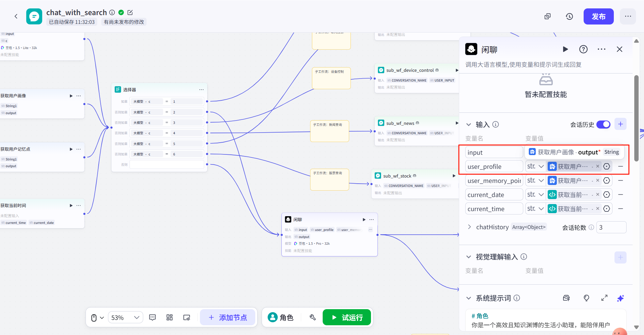
Task: Open the wrench debug tool icon
Action: point(313,318)
